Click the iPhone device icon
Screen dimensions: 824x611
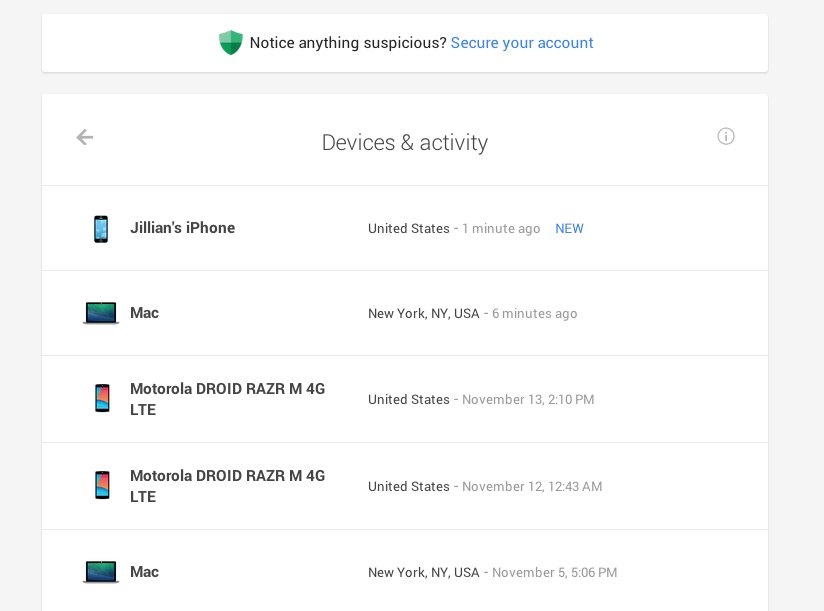coord(100,229)
